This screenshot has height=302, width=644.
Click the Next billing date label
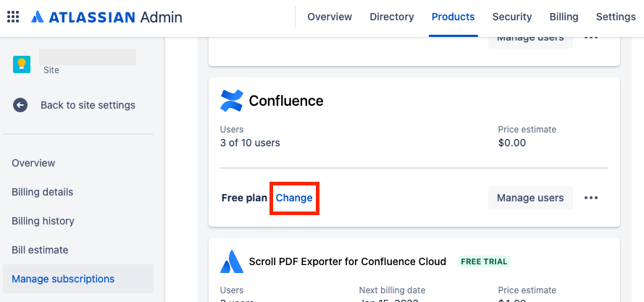pyautogui.click(x=392, y=290)
